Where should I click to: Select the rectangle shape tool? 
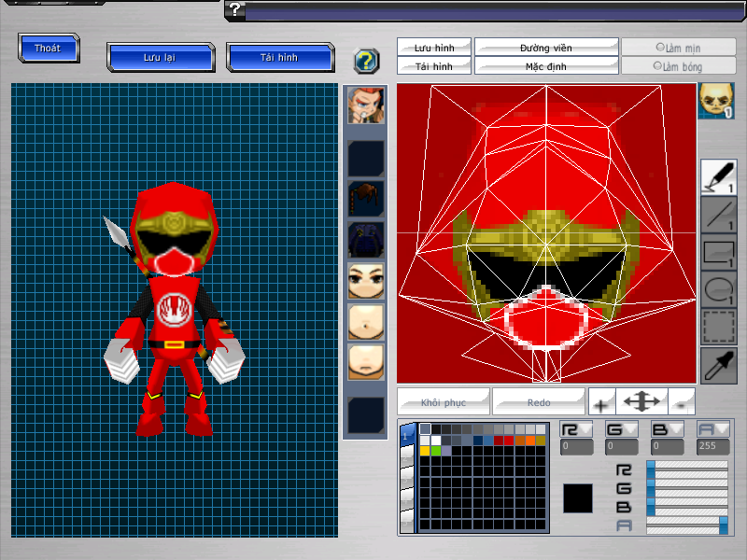[x=718, y=252]
